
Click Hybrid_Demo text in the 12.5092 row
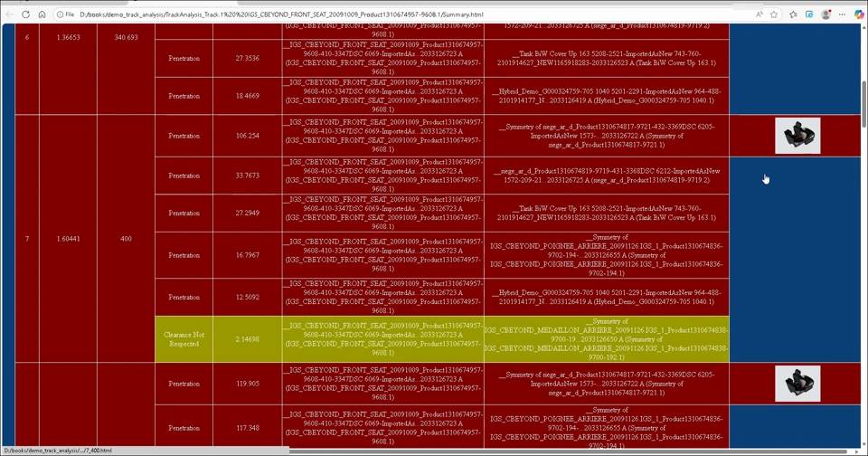pyautogui.click(x=606, y=297)
